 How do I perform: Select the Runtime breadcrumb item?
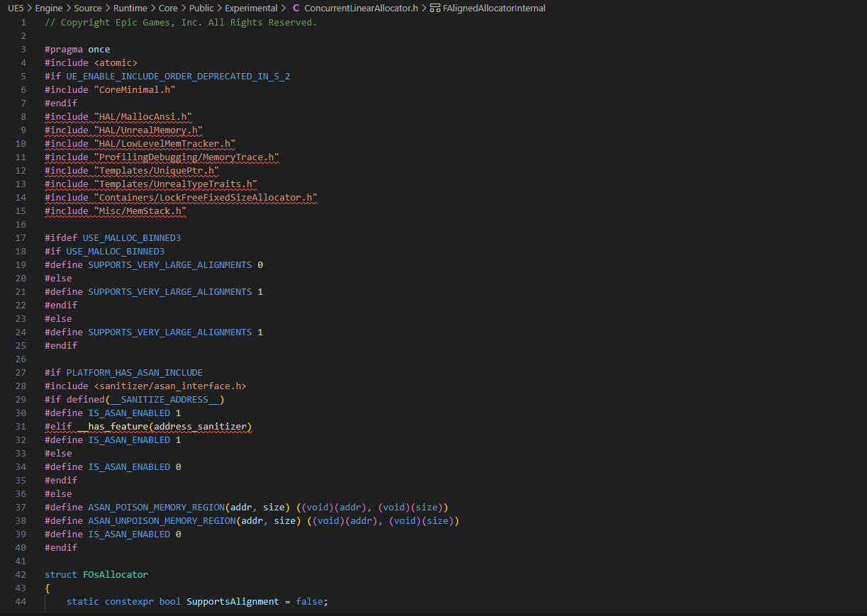tap(130, 9)
